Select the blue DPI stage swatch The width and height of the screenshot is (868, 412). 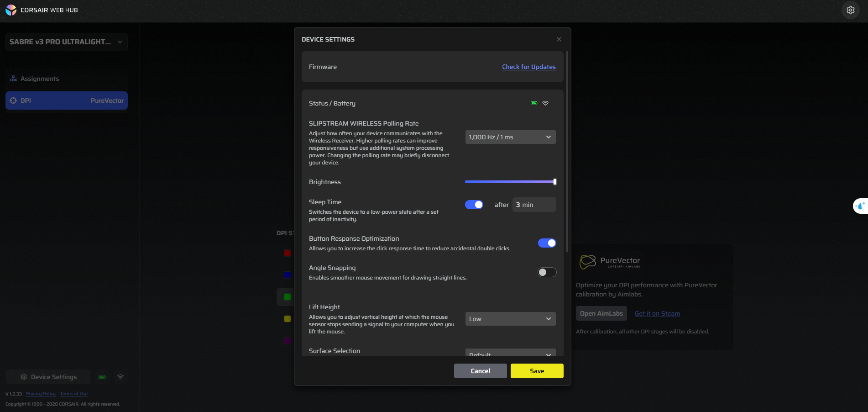coord(288,275)
